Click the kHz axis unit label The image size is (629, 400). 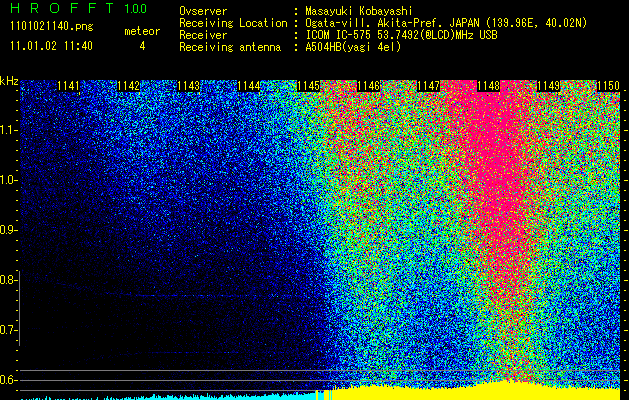pos(9,81)
